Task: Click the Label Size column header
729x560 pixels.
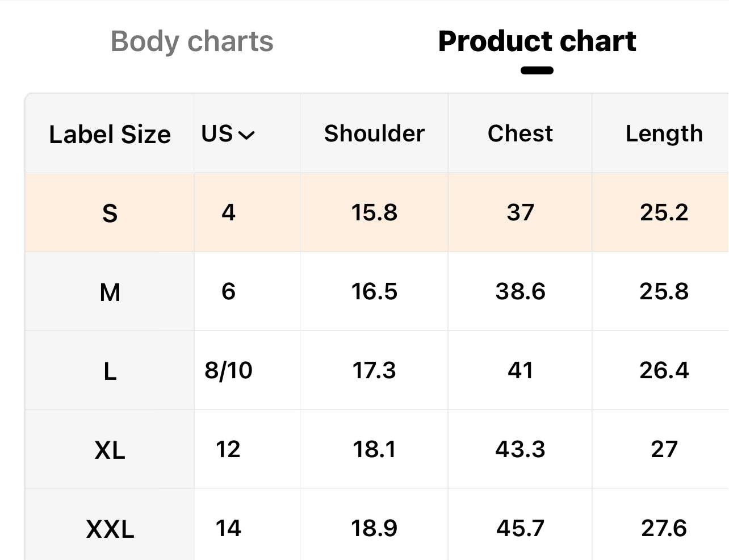Action: (110, 135)
